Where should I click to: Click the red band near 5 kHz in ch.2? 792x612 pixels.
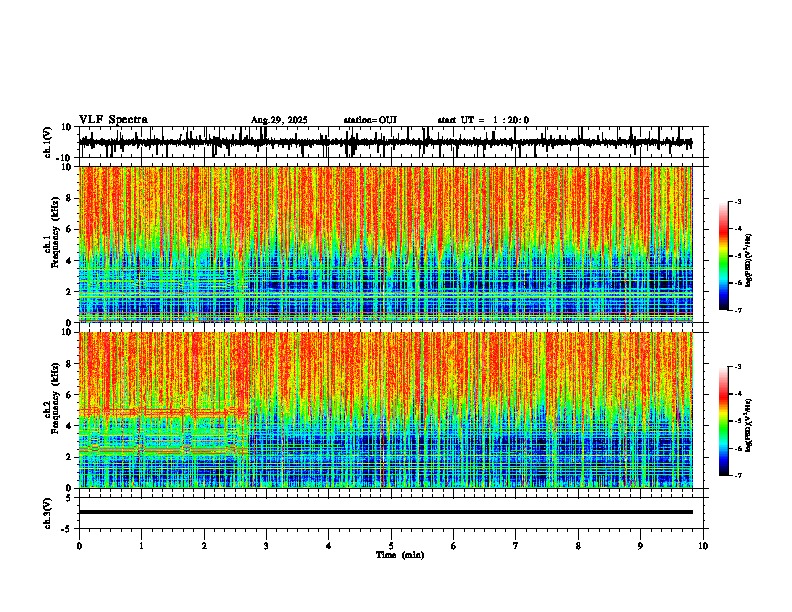coord(163,413)
